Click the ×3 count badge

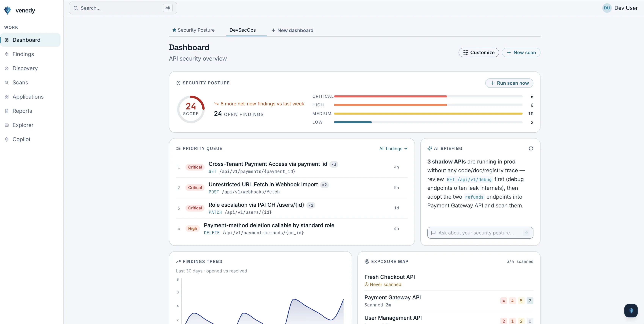334,164
